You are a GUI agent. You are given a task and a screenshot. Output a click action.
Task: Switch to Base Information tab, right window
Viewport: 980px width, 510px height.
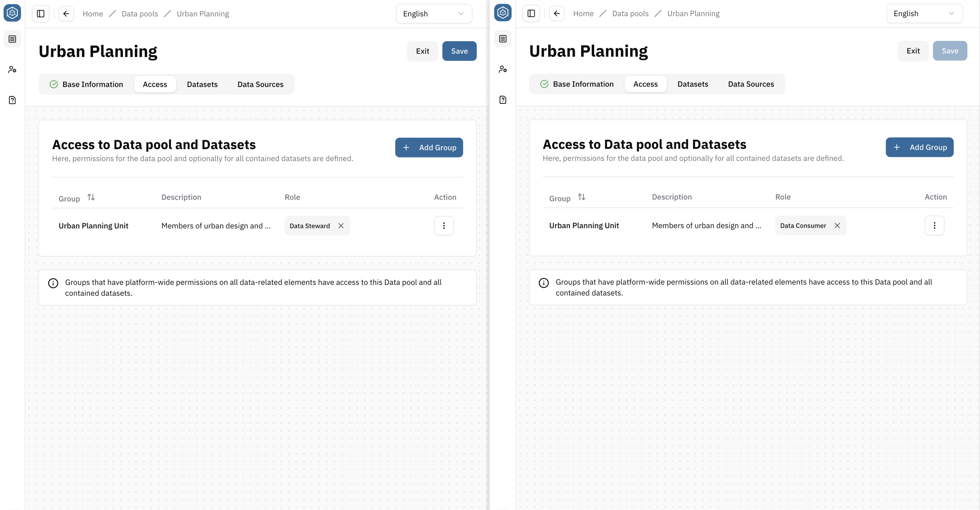click(x=577, y=84)
